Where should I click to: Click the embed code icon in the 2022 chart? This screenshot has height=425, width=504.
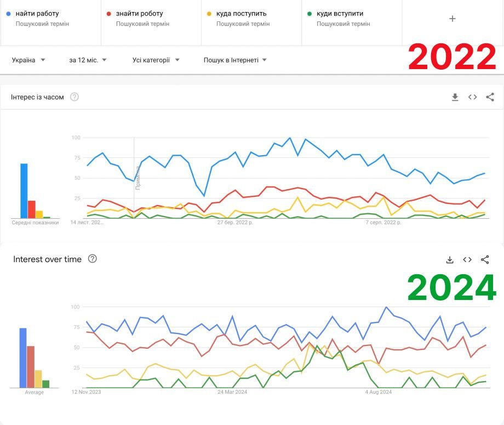(472, 97)
